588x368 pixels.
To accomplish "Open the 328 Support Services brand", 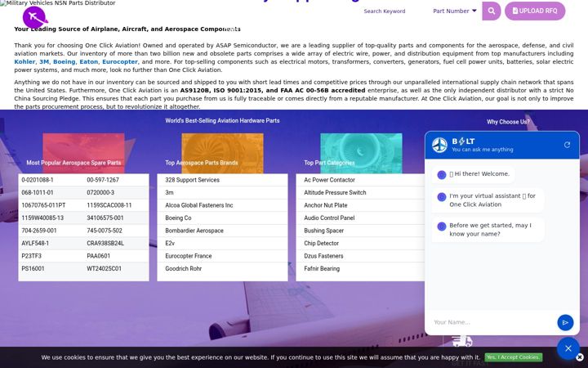I will pyautogui.click(x=193, y=180).
